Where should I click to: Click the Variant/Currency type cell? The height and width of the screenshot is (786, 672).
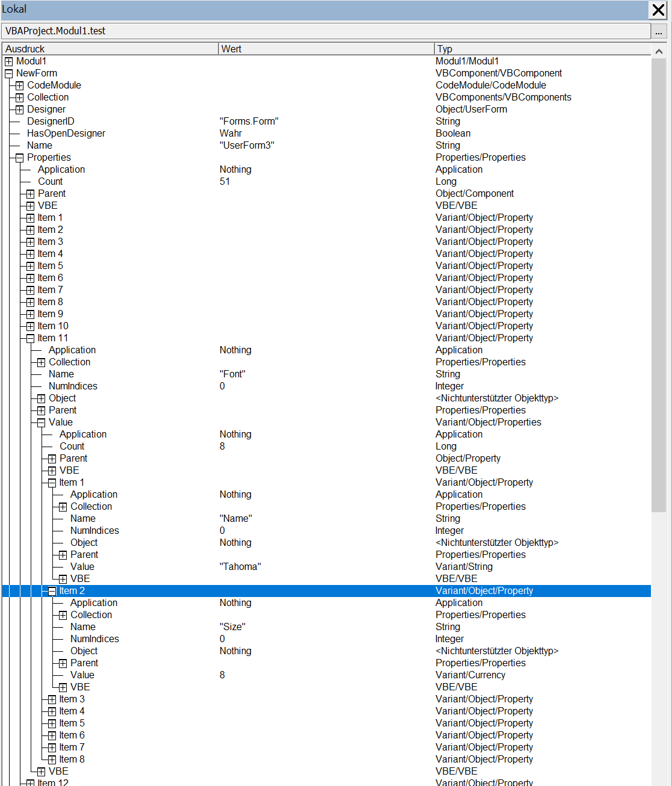point(470,675)
